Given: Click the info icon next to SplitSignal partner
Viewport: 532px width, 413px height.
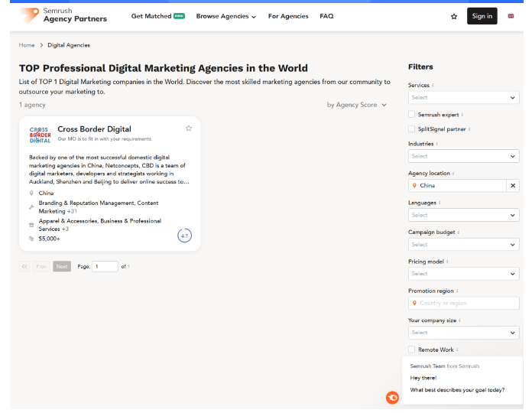Looking at the screenshot, I should pyautogui.click(x=469, y=129).
